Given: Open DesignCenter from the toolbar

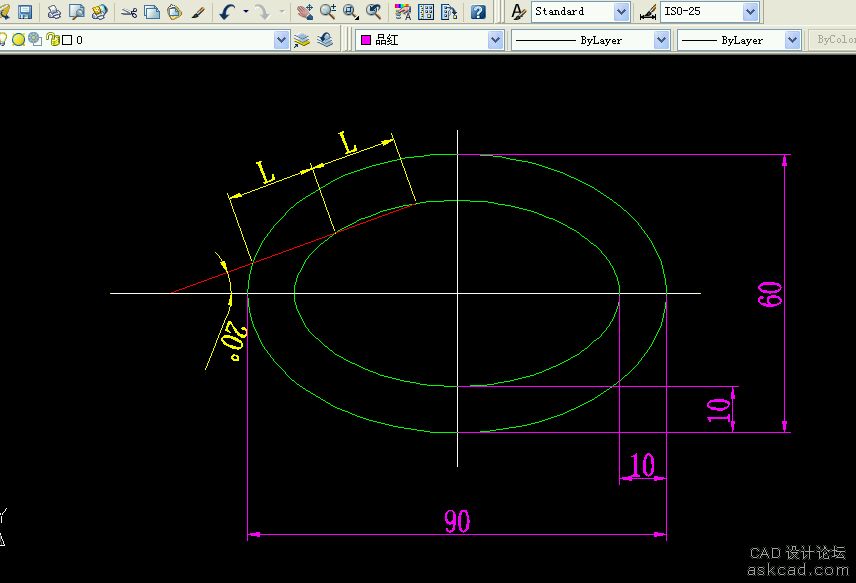Looking at the screenshot, I should (426, 11).
